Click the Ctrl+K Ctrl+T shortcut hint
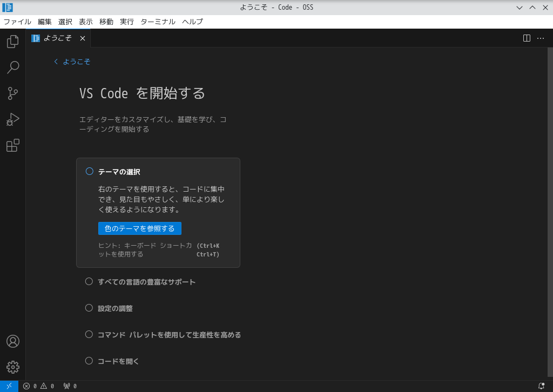 coord(208,250)
